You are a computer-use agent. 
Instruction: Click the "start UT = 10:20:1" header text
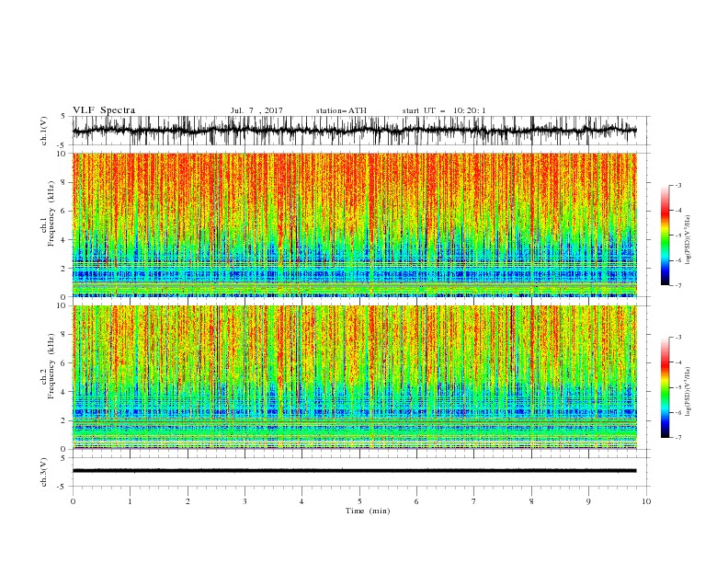coord(444,110)
